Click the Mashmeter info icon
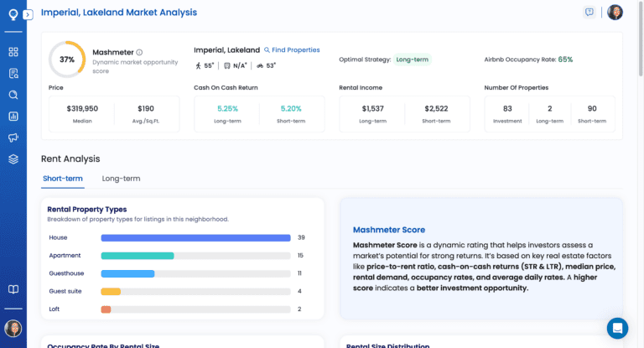Screen dimensions: 644x348 [139, 52]
